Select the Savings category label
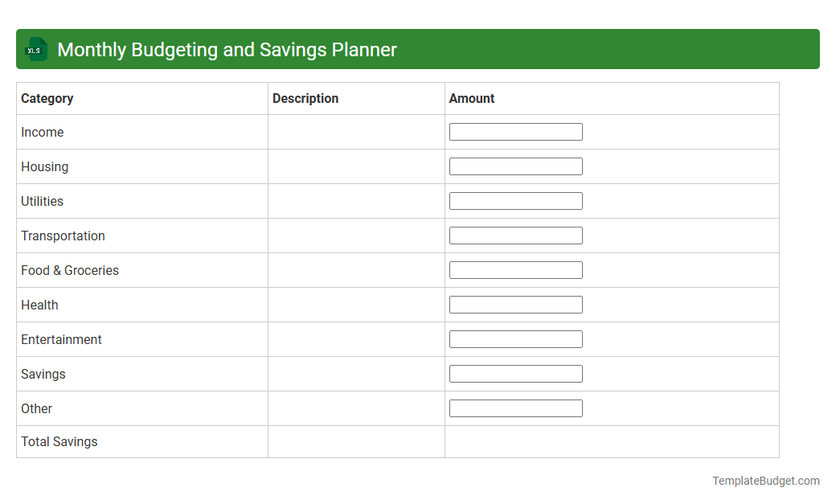This screenshot has height=504, width=836. (x=43, y=374)
